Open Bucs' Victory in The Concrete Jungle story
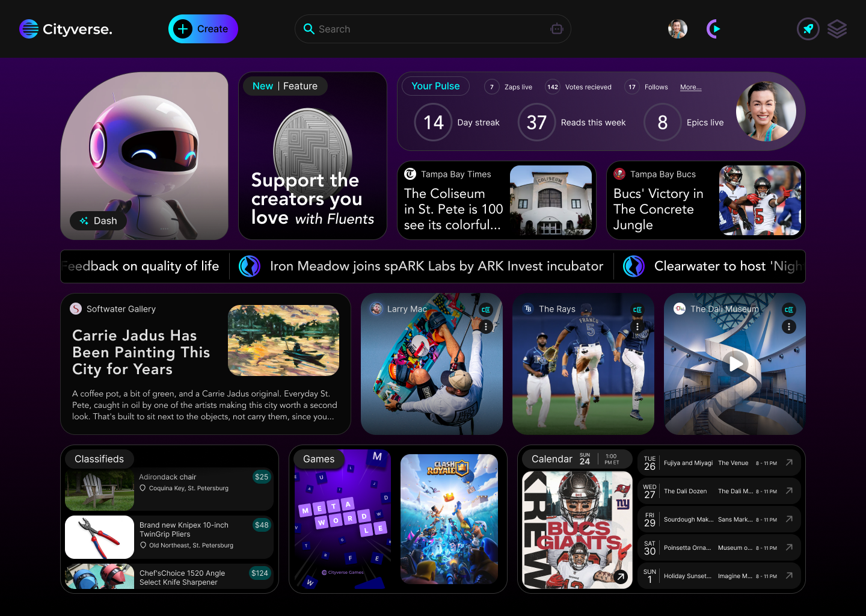 pyautogui.click(x=706, y=200)
